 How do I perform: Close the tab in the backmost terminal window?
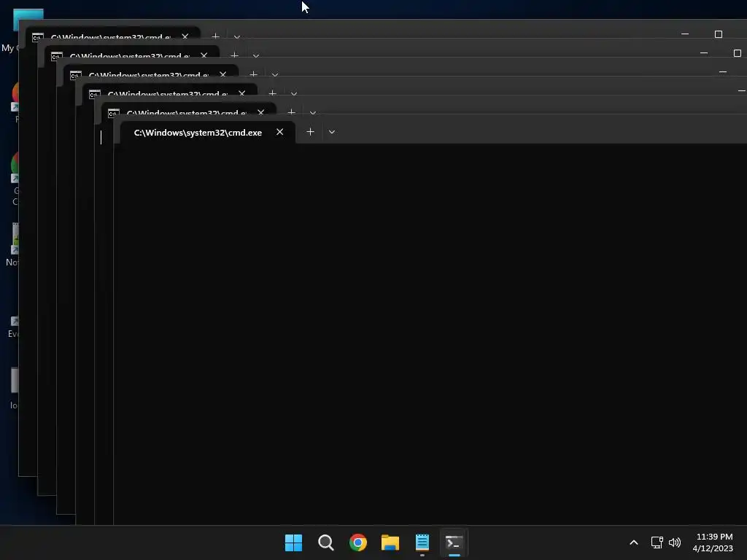pyautogui.click(x=185, y=36)
